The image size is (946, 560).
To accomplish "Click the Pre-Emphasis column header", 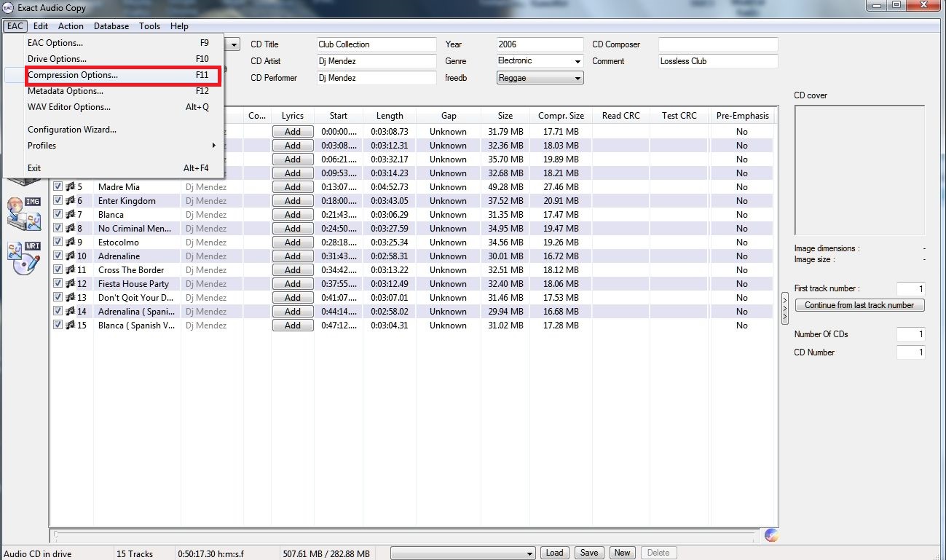I will pyautogui.click(x=742, y=116).
